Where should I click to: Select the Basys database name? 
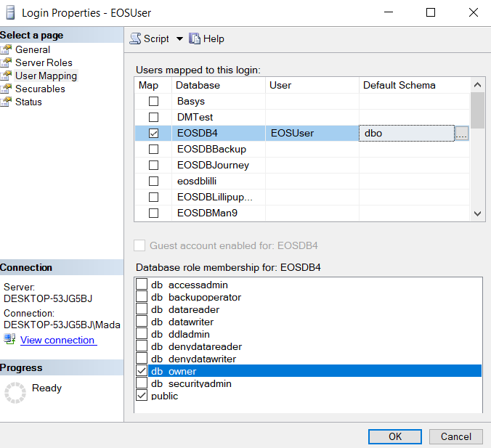click(191, 102)
